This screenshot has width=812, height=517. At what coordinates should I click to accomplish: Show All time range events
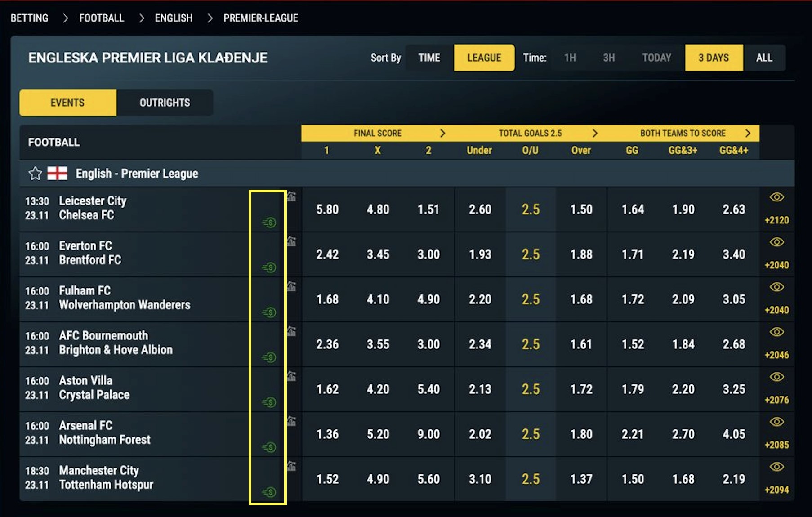(764, 58)
